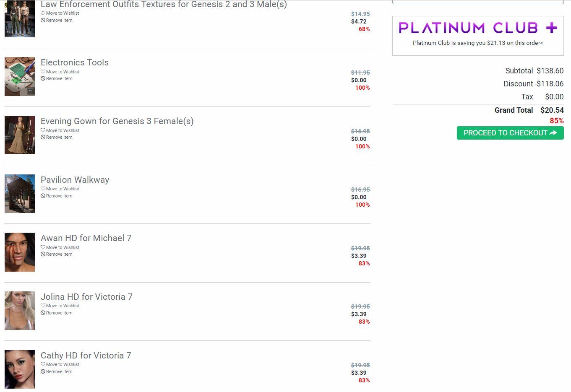Click Awan HD for Michael 7 thumbnail

[20, 252]
